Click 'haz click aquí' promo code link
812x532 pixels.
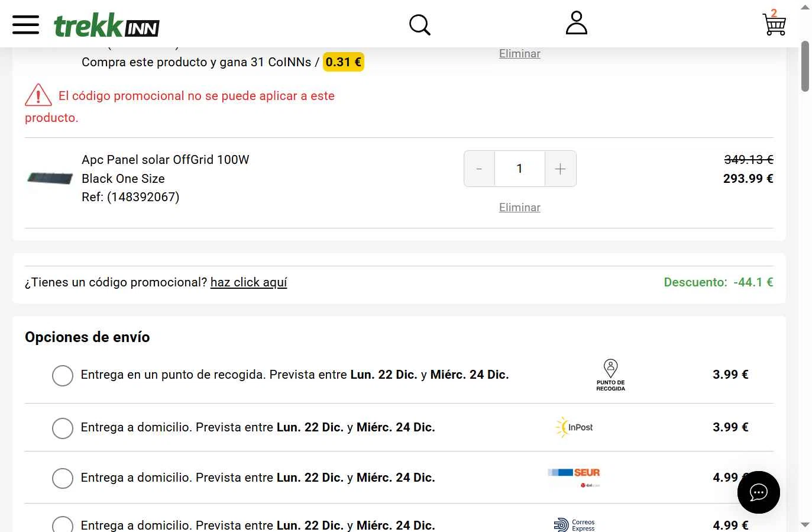coord(248,282)
